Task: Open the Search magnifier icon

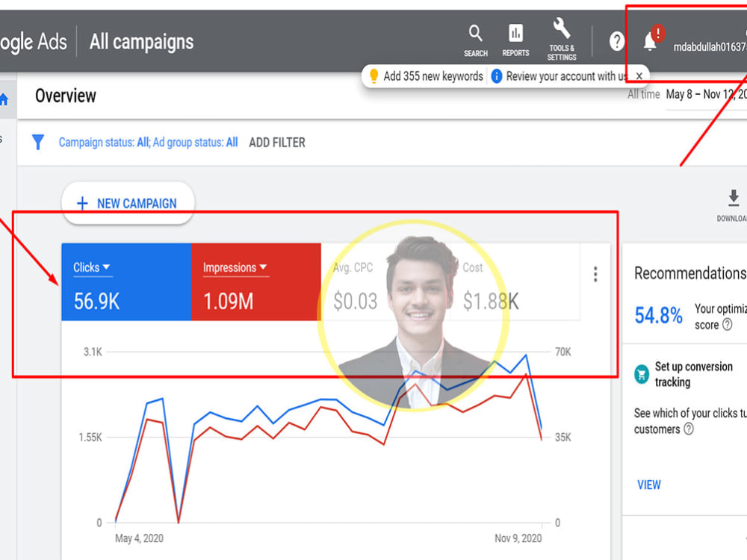Action: click(475, 34)
